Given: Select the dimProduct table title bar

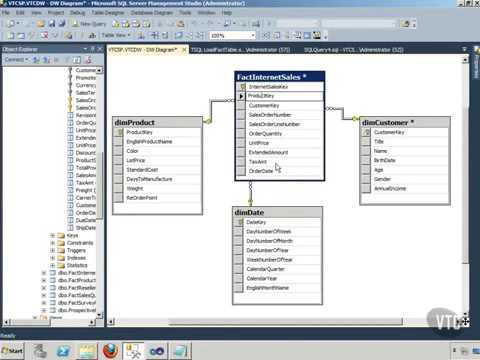Looking at the screenshot, I should [x=157, y=123].
